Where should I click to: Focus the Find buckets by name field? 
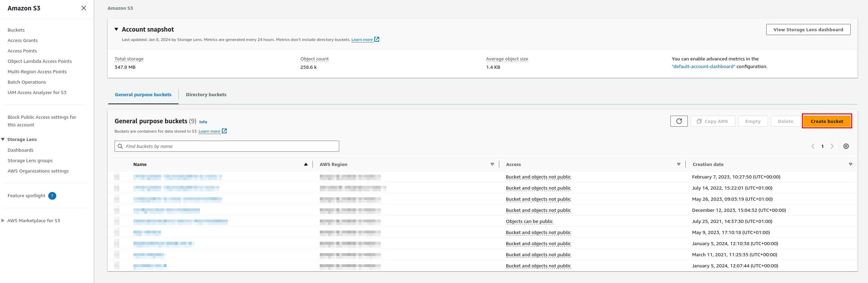coord(227,146)
